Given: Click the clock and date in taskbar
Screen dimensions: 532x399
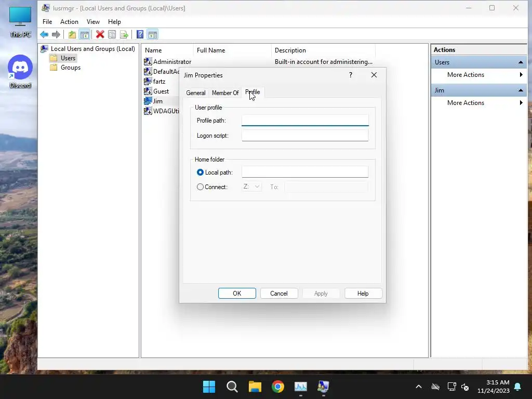Looking at the screenshot, I should coord(494,387).
